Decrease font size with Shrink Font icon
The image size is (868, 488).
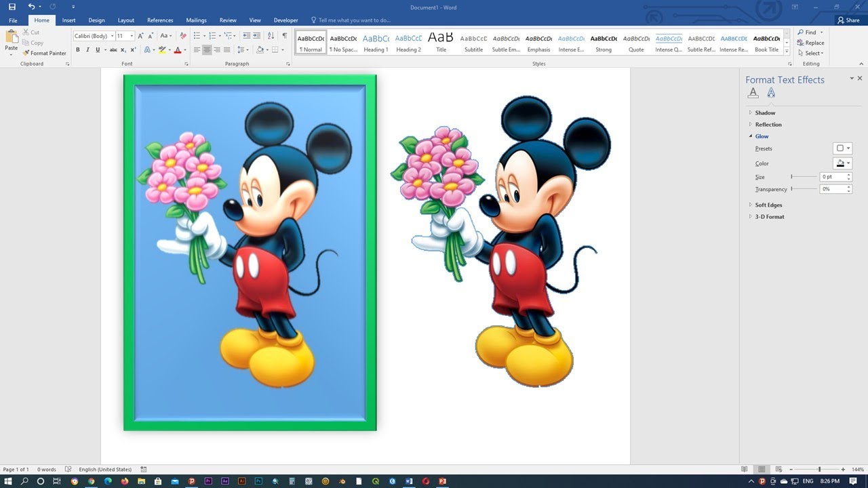click(x=150, y=36)
